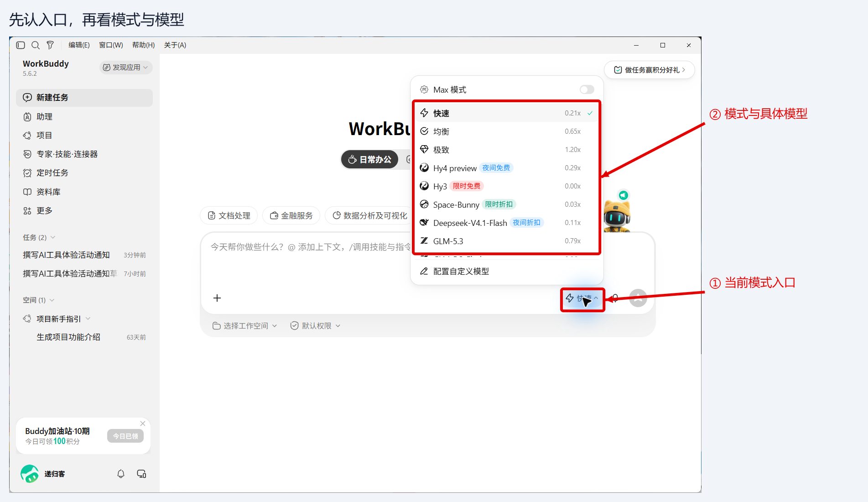Click the 新建任务 button
The width and height of the screenshot is (868, 502).
pos(84,98)
